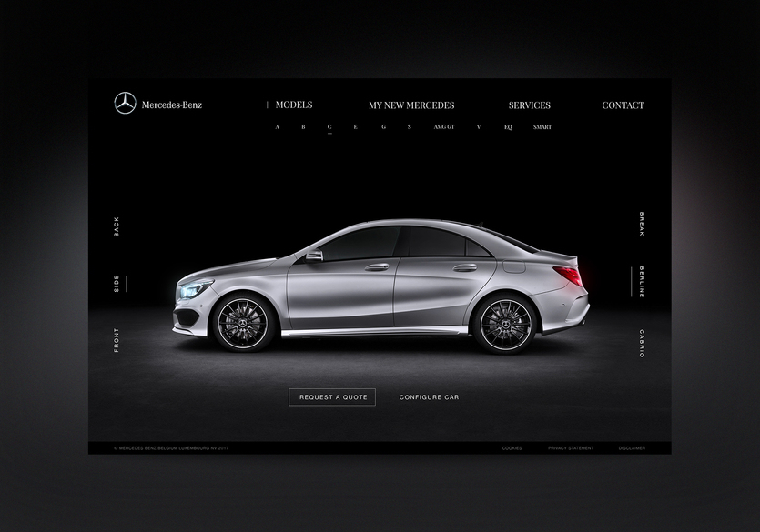Switch to the FRONT car view

coord(117,340)
